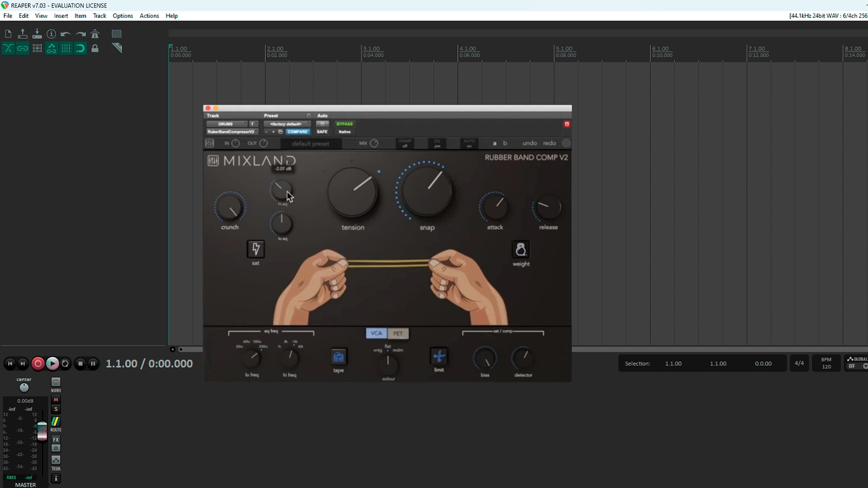The height and width of the screenshot is (488, 868).
Task: Toggle item grouping chain-link icon
Action: coord(23,48)
